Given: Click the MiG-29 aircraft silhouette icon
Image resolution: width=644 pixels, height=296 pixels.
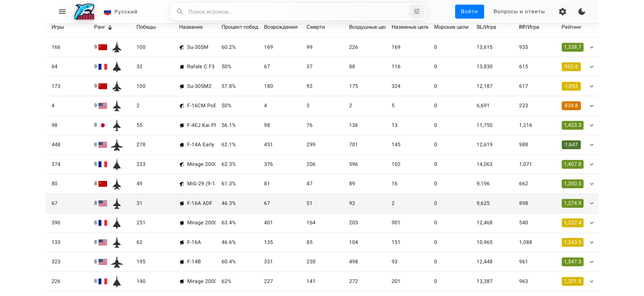Looking at the screenshot, I should 117,184.
